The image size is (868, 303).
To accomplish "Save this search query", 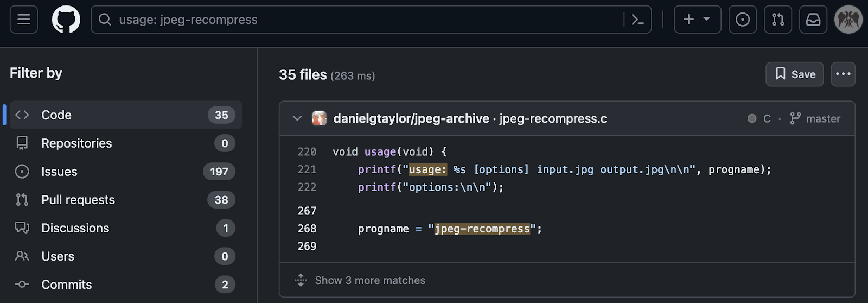I will [795, 74].
